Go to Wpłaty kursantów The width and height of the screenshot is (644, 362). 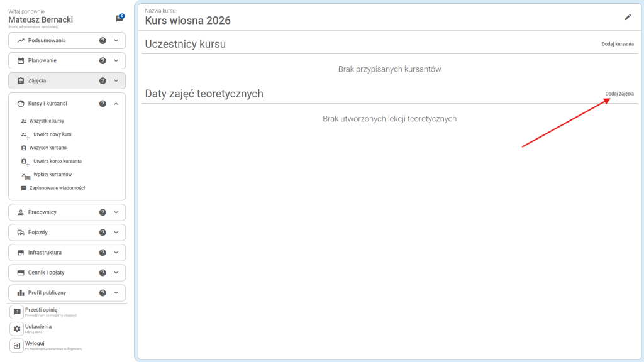[52, 175]
